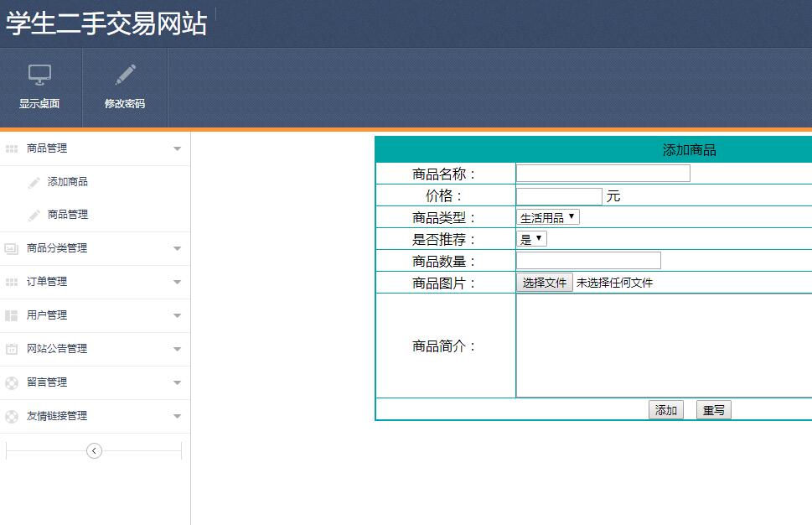
Task: Click the 学生二手交易网站 site title
Action: (106, 23)
